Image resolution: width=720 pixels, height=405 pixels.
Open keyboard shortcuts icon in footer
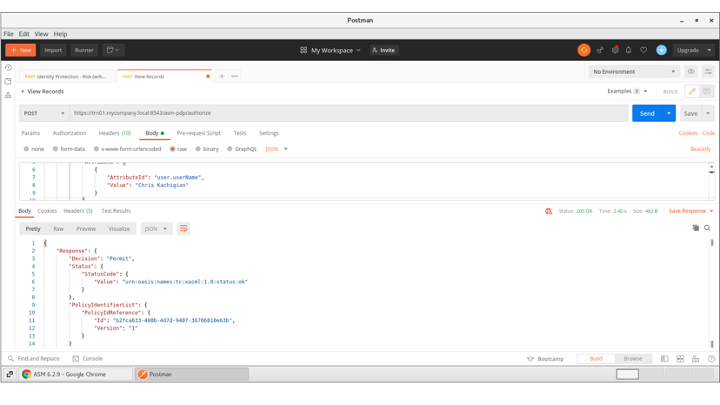coord(696,359)
